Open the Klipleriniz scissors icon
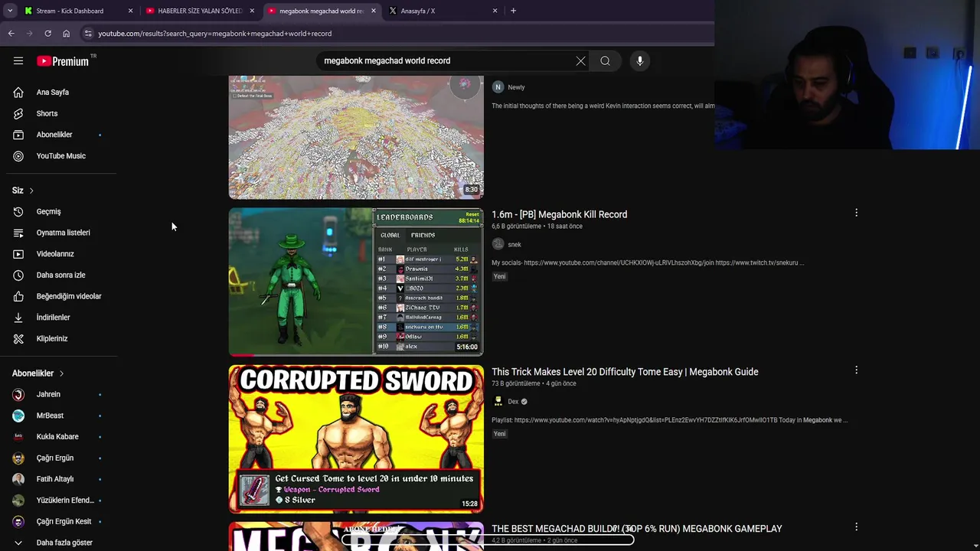The width and height of the screenshot is (980, 551). (18, 338)
